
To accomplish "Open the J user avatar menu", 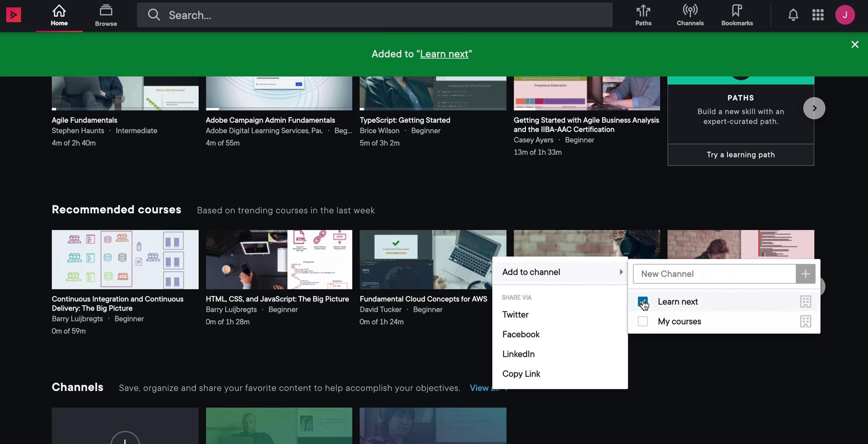I will point(845,15).
